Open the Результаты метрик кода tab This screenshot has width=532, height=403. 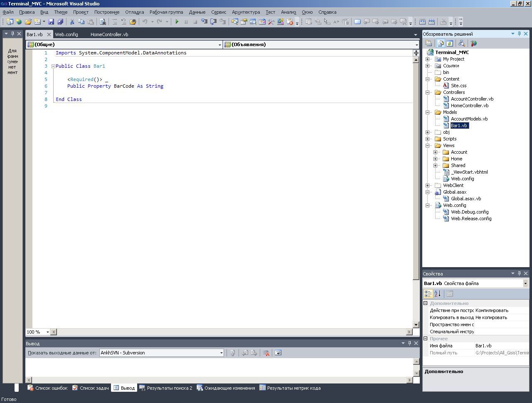point(290,388)
